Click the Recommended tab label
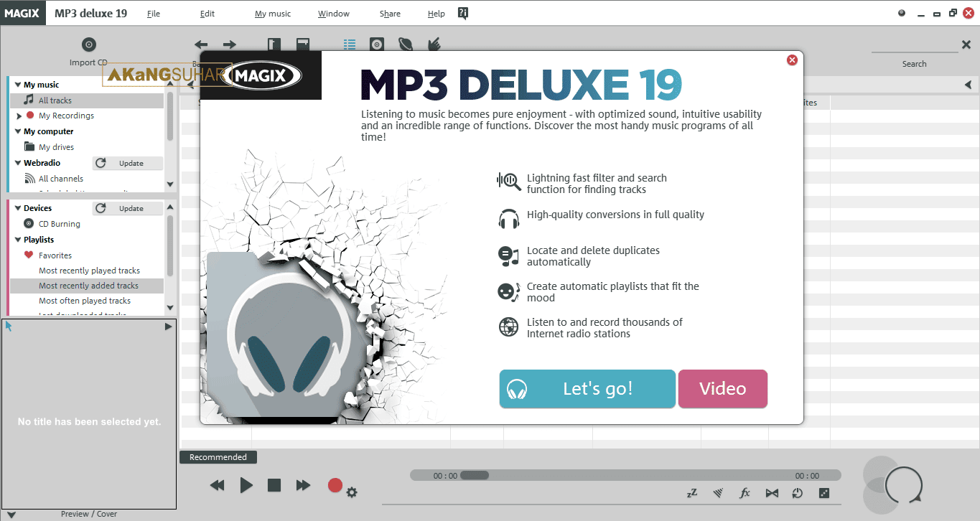The image size is (980, 521). 218,457
